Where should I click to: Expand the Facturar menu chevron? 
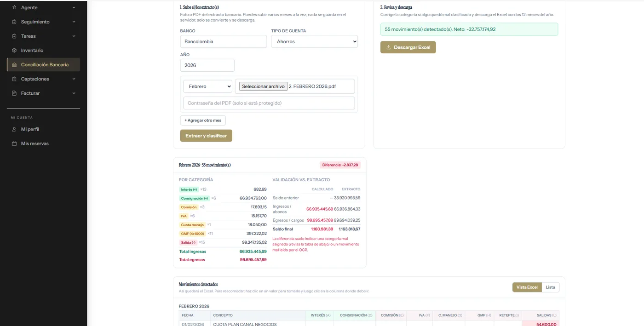[74, 93]
